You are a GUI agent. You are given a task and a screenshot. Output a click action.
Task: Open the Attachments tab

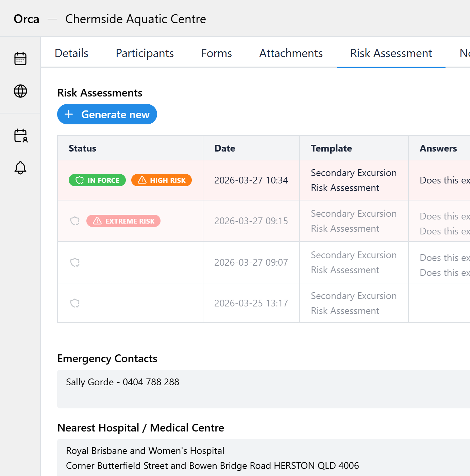pyautogui.click(x=291, y=53)
